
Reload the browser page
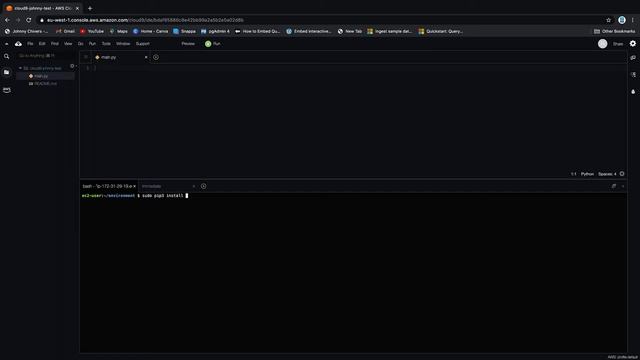point(29,20)
